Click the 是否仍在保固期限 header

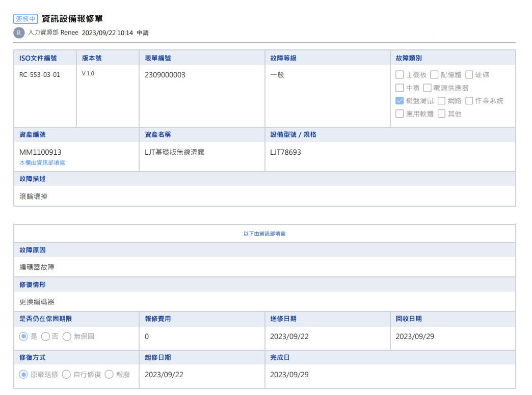(45, 319)
